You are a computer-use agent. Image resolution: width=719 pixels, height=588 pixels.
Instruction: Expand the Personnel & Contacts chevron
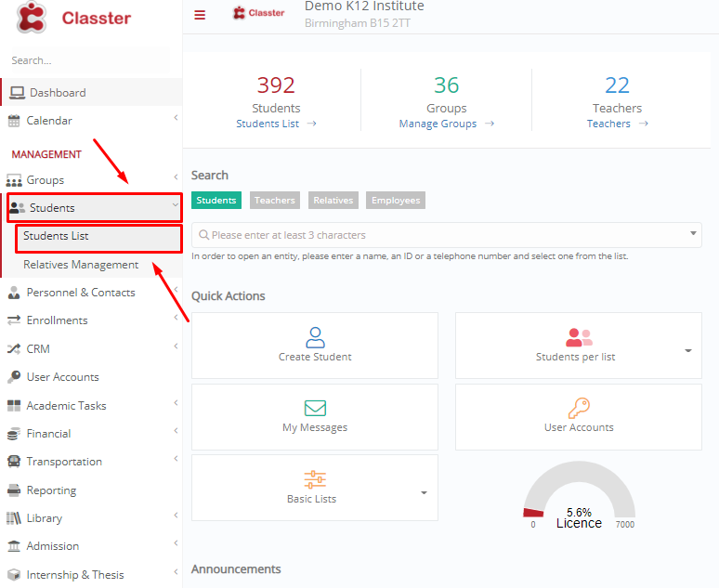coord(176,289)
